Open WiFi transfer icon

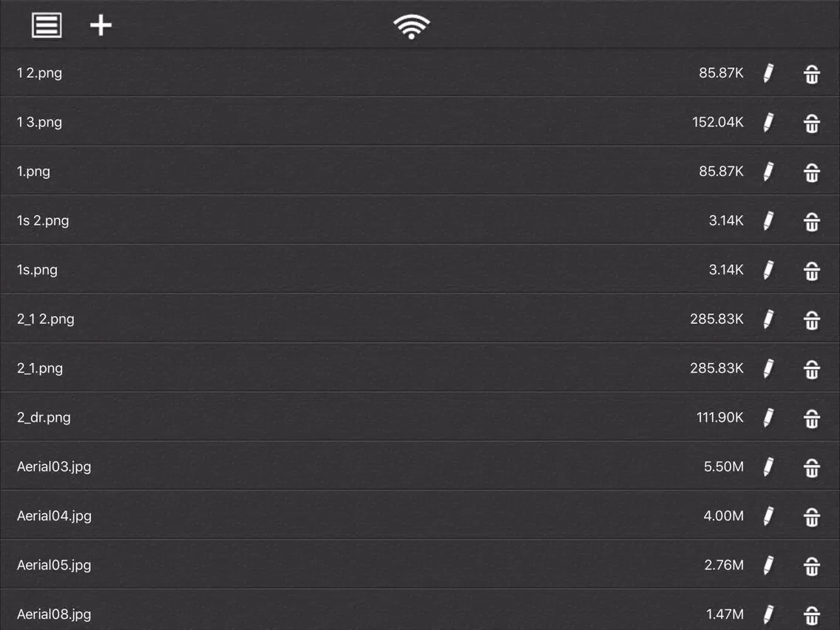coord(411,27)
